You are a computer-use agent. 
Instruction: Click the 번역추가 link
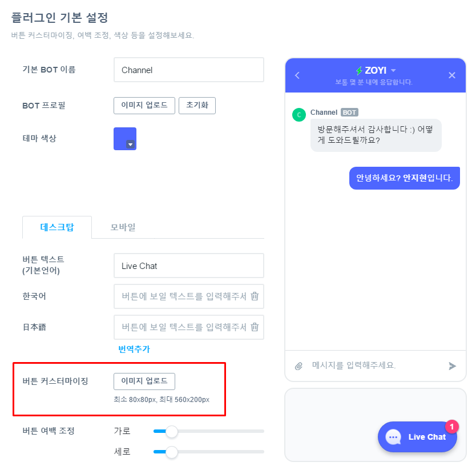coord(134,349)
